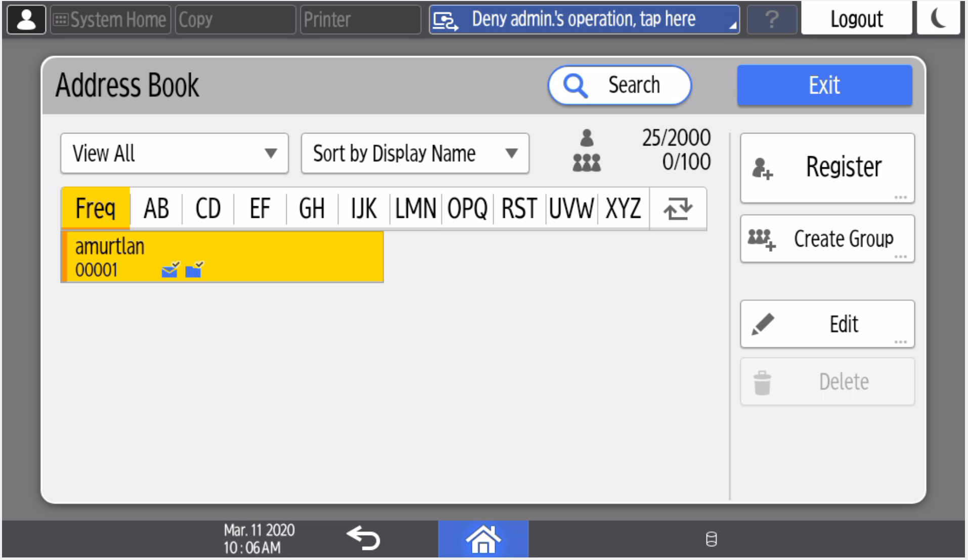Switch to the LMN tab

point(415,209)
